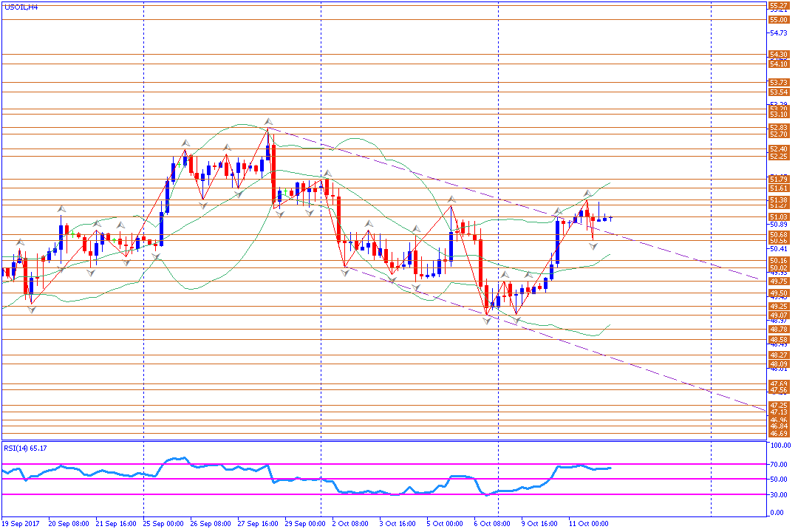Select the 50.41 price axis value
Image resolution: width=798 pixels, height=532 pixels.
tap(779, 249)
